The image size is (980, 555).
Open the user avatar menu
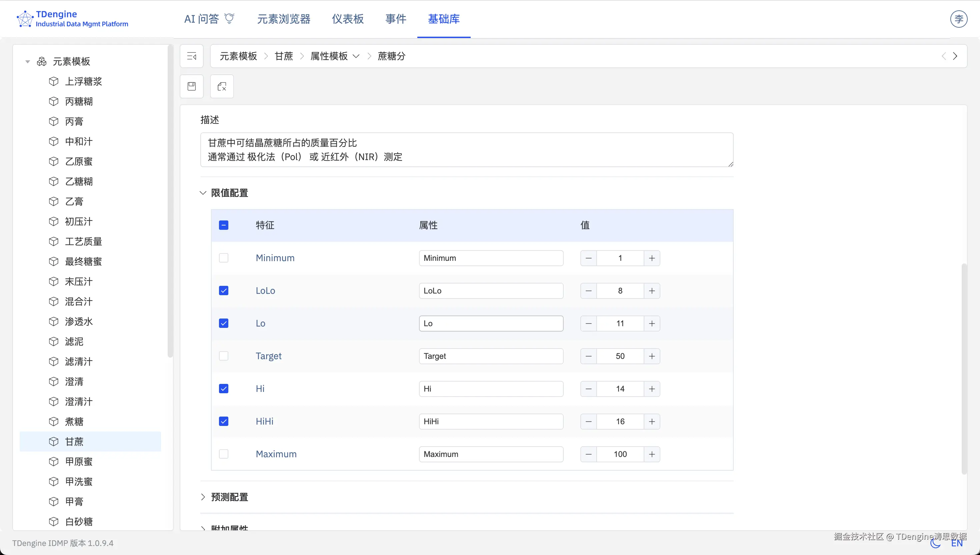click(959, 19)
